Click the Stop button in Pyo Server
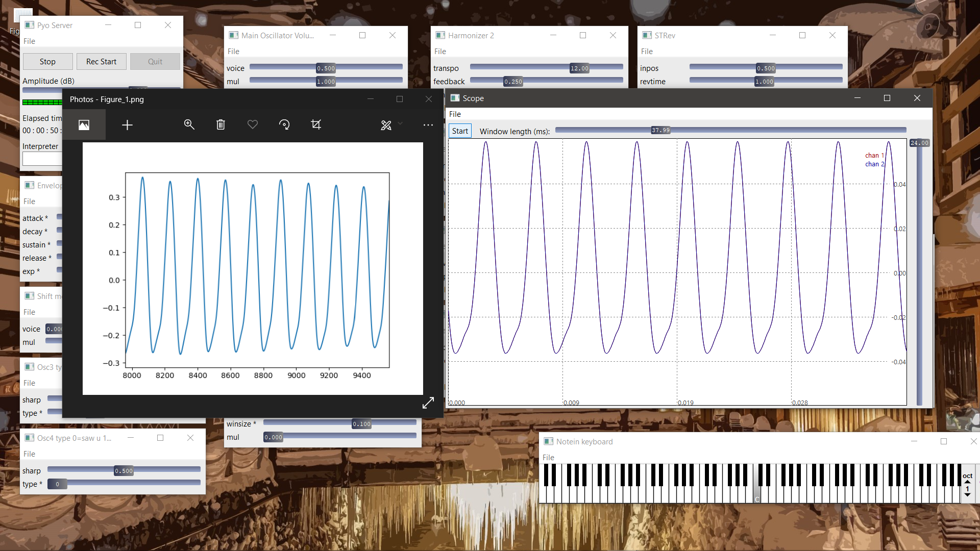The height and width of the screenshot is (551, 980). pos(47,62)
